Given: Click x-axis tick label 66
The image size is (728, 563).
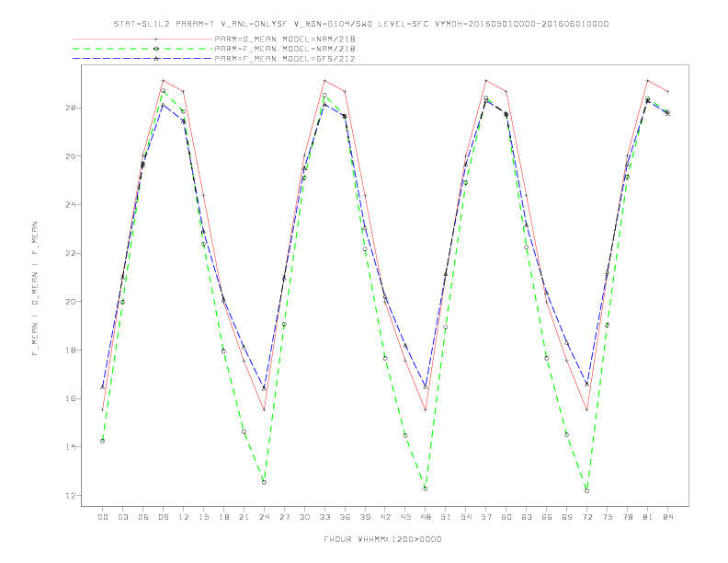Looking at the screenshot, I should tap(547, 517).
